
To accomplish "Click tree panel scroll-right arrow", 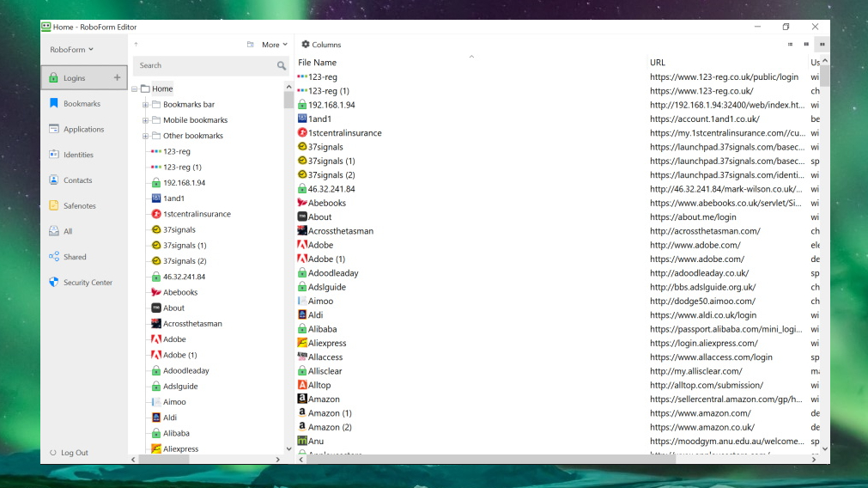I will (278, 459).
